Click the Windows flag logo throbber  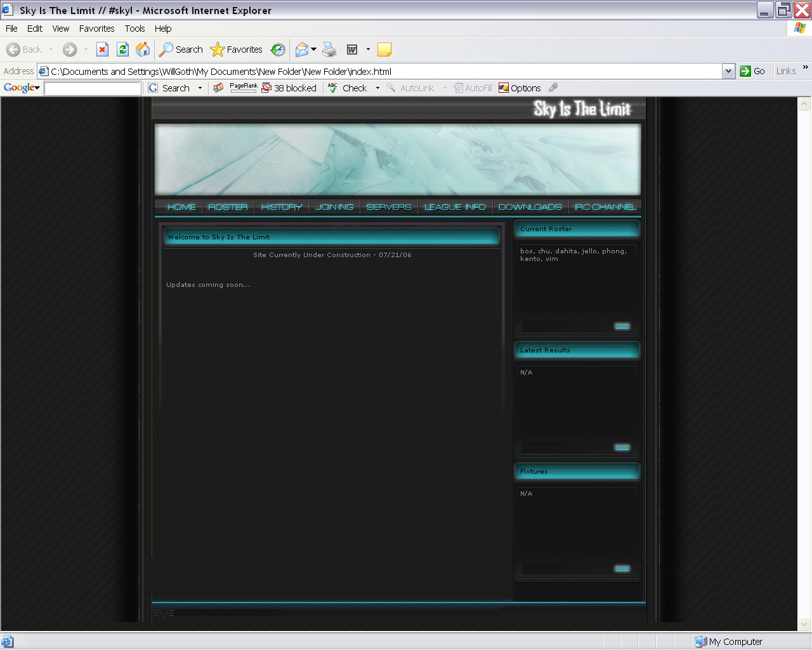point(799,29)
